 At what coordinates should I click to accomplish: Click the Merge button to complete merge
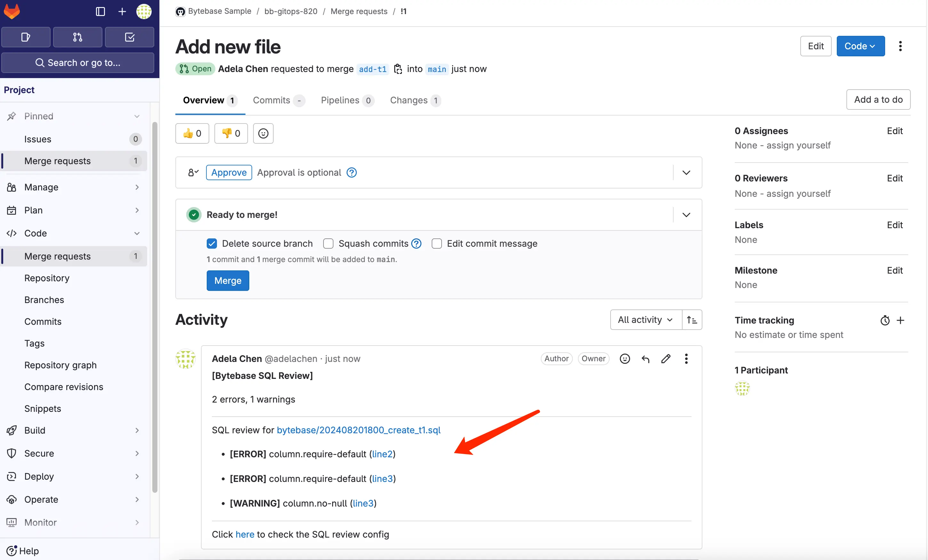point(227,280)
